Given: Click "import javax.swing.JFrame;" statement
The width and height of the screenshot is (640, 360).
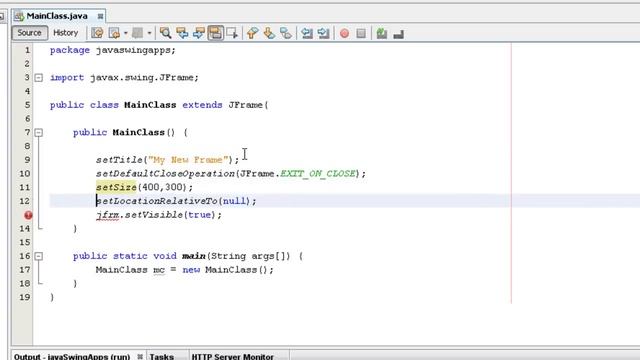Looking at the screenshot, I should [124, 78].
